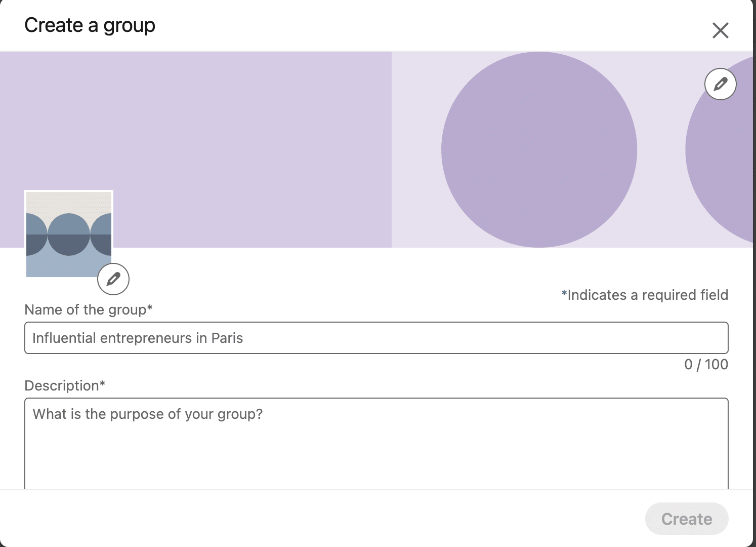Edit the cover banner with pencil icon
Screen dimensions: 756x547
721,84
